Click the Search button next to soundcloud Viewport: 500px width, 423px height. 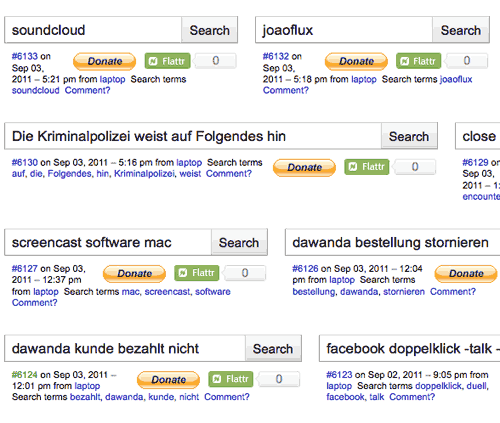tap(210, 30)
